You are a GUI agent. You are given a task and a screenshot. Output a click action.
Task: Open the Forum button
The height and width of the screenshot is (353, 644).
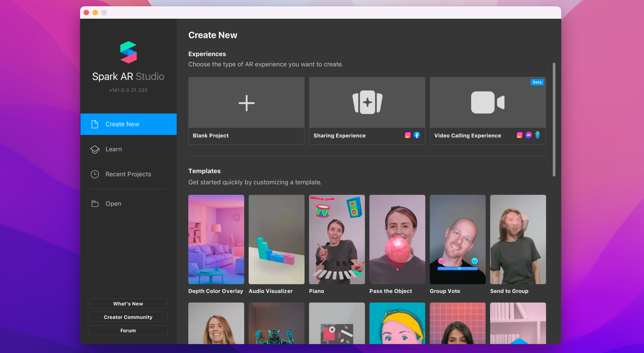click(128, 330)
